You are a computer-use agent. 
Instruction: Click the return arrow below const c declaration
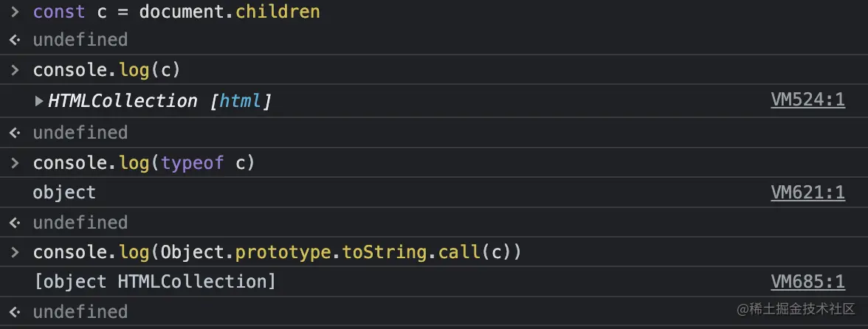point(15,40)
